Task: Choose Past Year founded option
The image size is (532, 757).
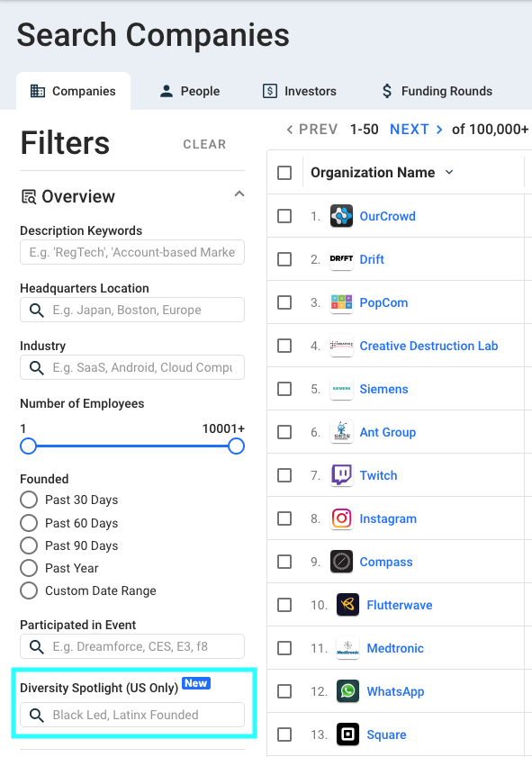Action: coord(29,568)
